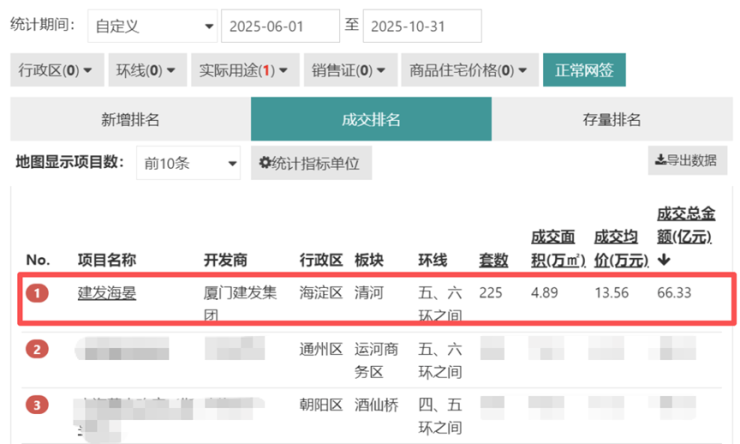Expand the 行政区(0) filter dropdown
The height and width of the screenshot is (444, 740).
click(55, 70)
